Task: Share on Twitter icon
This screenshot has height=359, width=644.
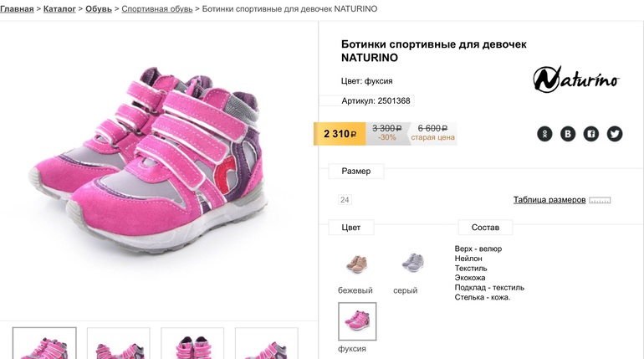Action: (x=615, y=133)
